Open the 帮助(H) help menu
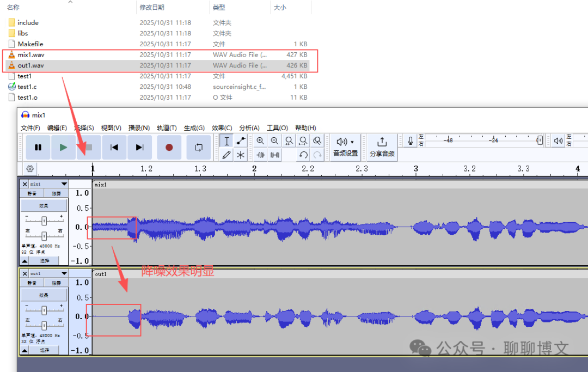 tap(305, 128)
